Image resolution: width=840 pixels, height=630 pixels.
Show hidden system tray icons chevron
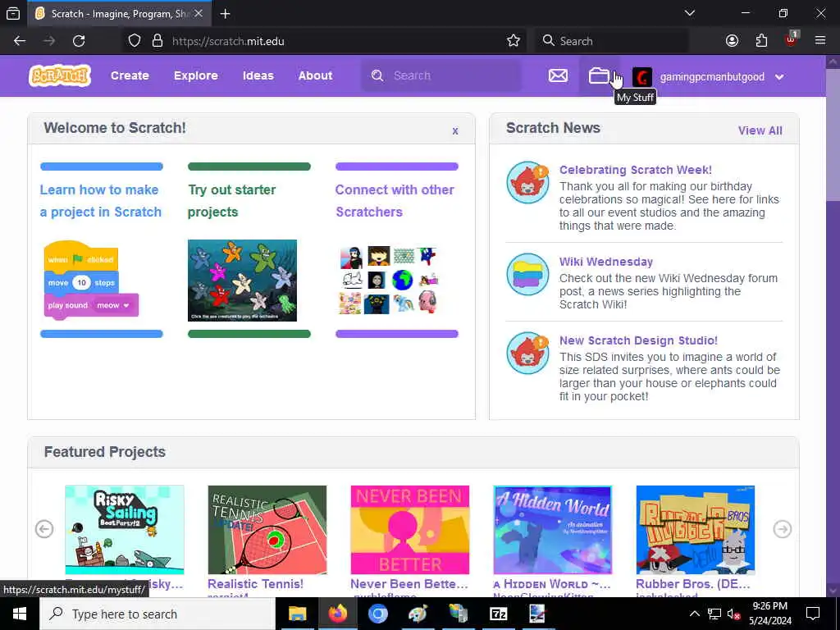point(694,614)
